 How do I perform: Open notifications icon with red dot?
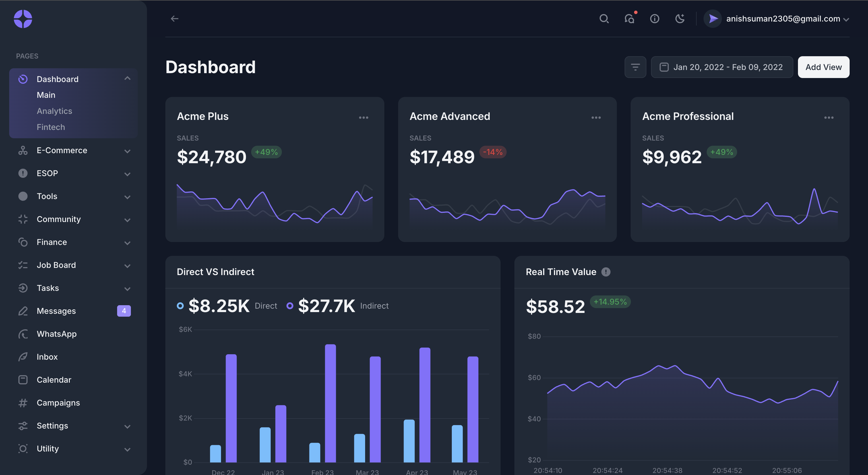coord(629,19)
